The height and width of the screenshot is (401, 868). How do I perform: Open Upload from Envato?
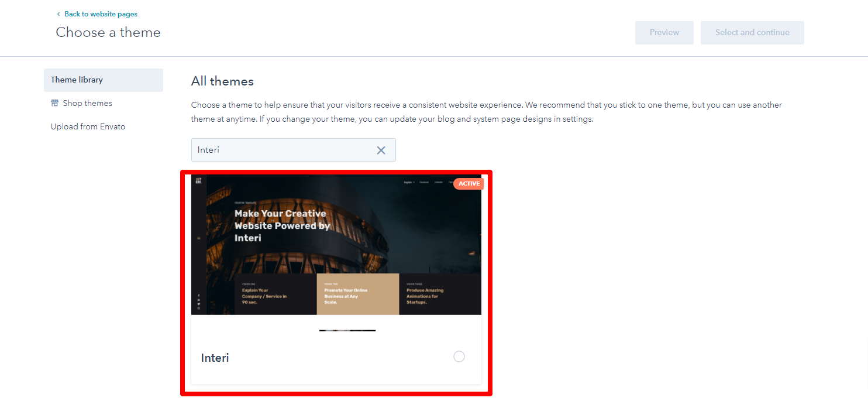point(88,127)
